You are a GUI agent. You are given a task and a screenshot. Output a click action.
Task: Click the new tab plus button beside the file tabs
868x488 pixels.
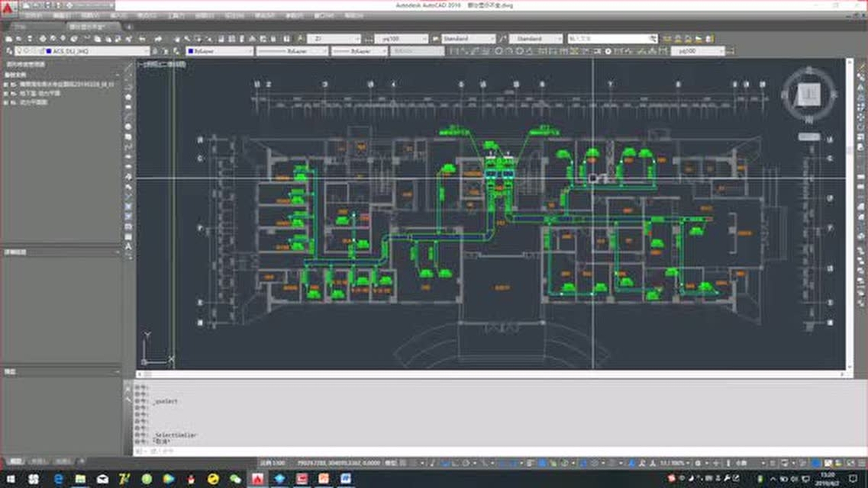pyautogui.click(x=130, y=26)
